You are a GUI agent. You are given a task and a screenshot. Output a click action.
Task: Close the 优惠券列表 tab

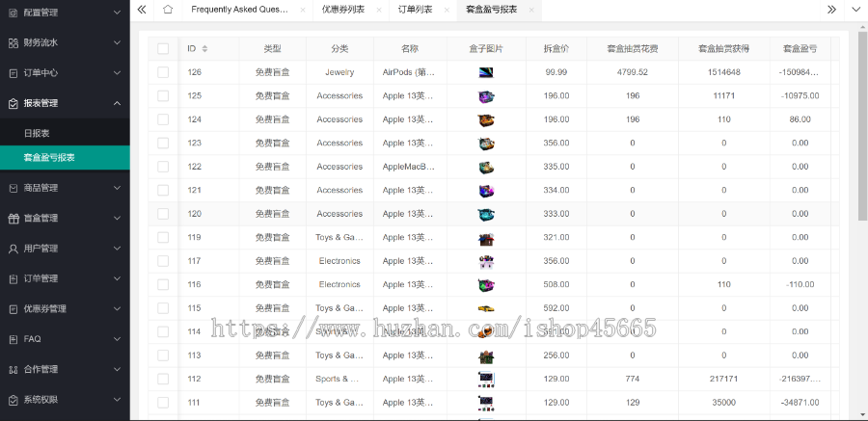coord(379,10)
